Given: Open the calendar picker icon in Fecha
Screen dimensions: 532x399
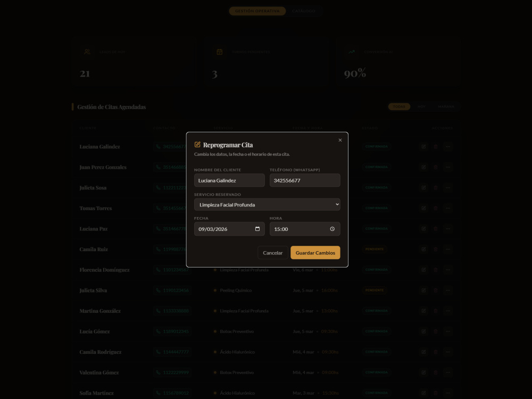Looking at the screenshot, I should coord(257,229).
